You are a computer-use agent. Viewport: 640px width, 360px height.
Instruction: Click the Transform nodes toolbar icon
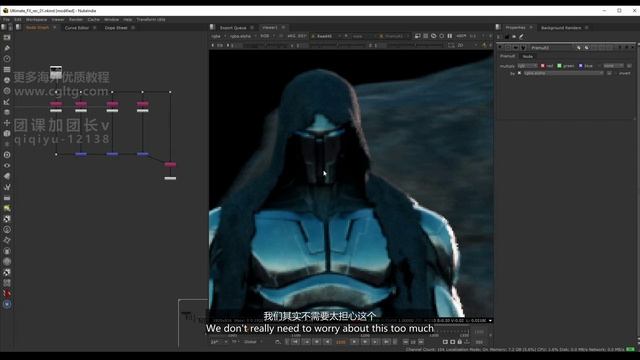tap(7, 123)
